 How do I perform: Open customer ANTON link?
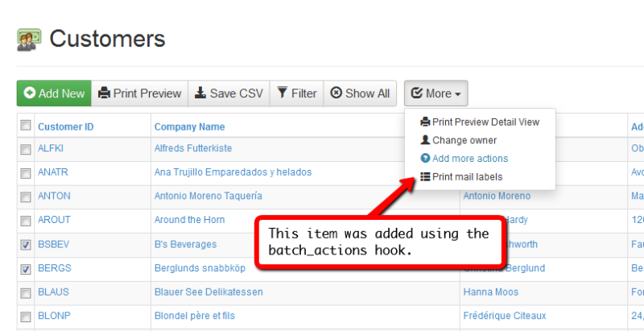coord(54,196)
